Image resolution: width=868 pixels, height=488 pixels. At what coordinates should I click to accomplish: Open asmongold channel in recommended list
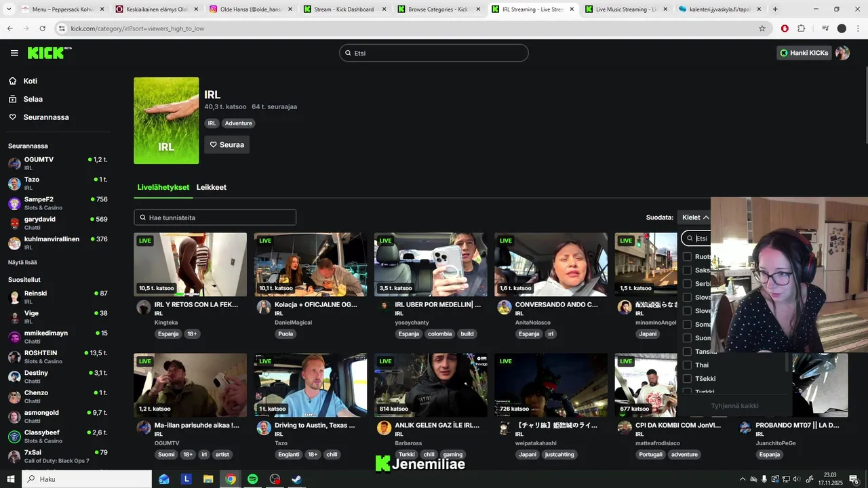[58, 416]
